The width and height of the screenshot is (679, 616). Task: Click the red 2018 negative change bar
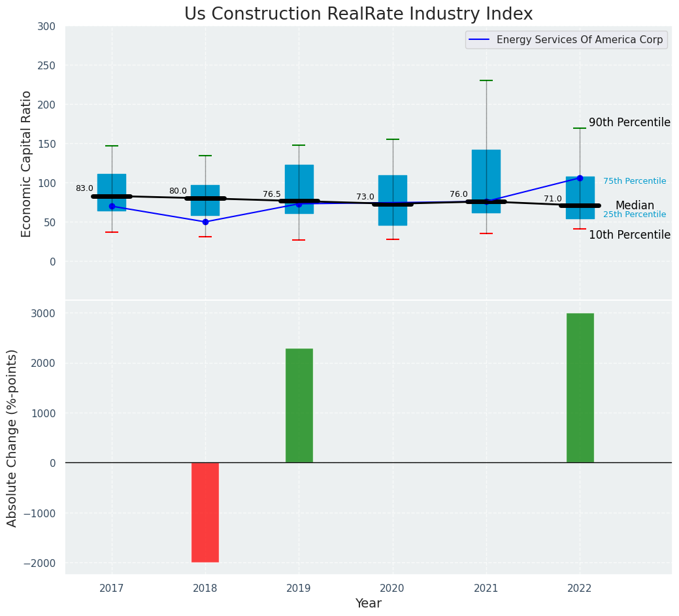[x=205, y=512]
